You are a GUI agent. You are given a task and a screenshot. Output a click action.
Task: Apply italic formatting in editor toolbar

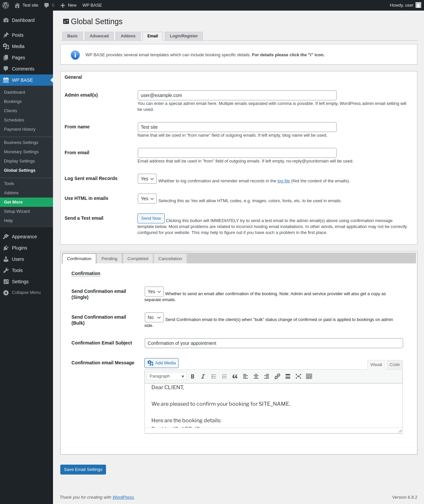[203, 376]
